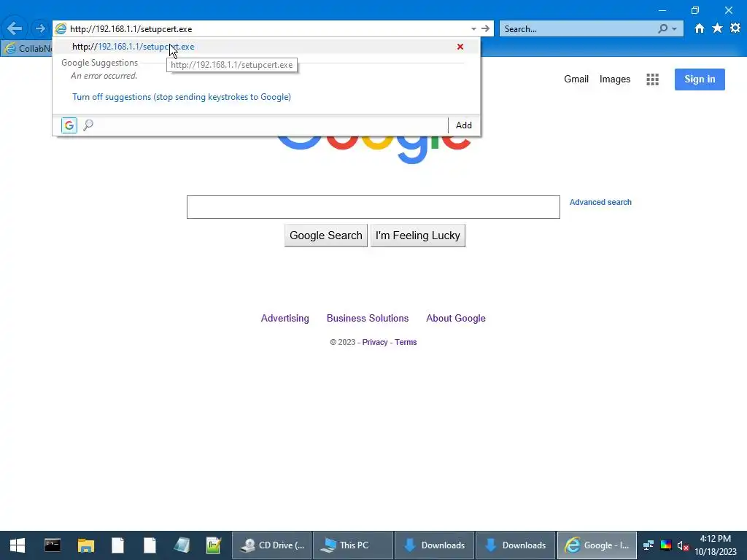Open the Terms link
Viewport: 747px width, 560px height.
pos(406,342)
